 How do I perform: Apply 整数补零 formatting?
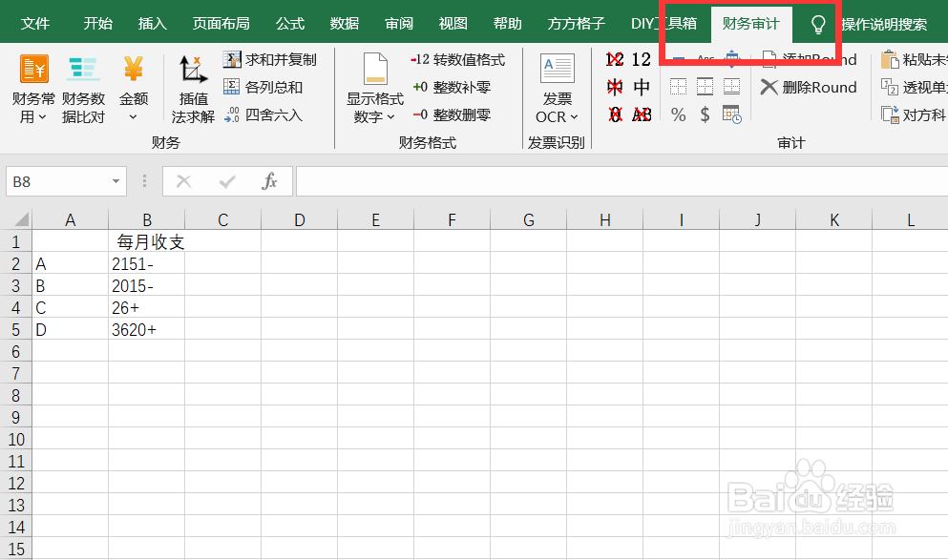(x=452, y=87)
